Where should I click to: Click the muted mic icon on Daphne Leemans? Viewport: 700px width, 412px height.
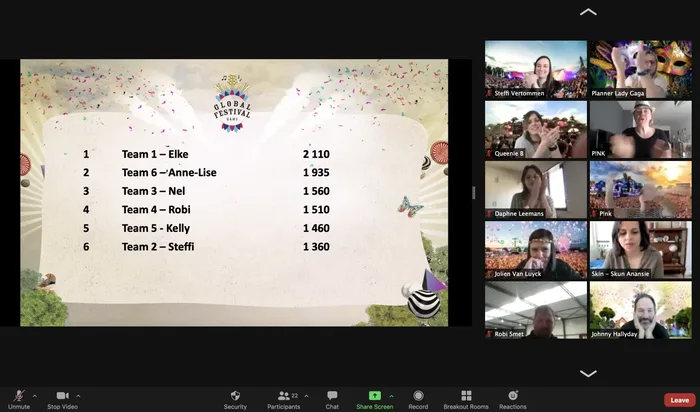[490, 214]
